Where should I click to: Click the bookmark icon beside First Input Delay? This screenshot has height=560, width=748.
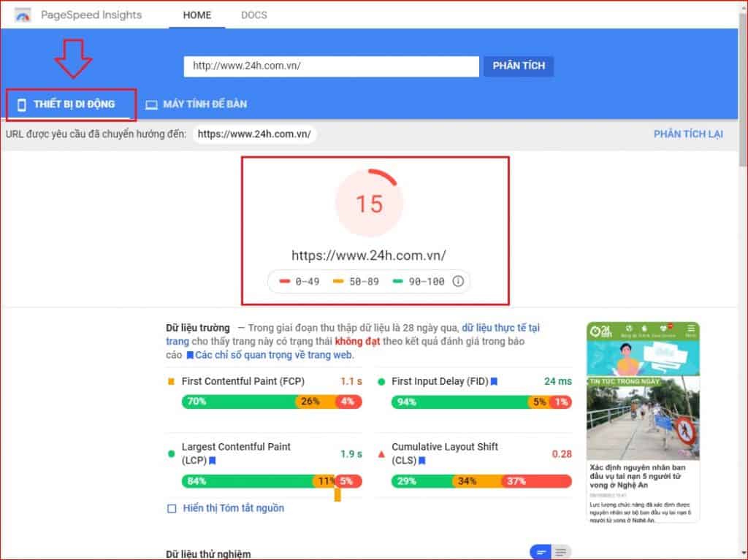click(x=495, y=381)
